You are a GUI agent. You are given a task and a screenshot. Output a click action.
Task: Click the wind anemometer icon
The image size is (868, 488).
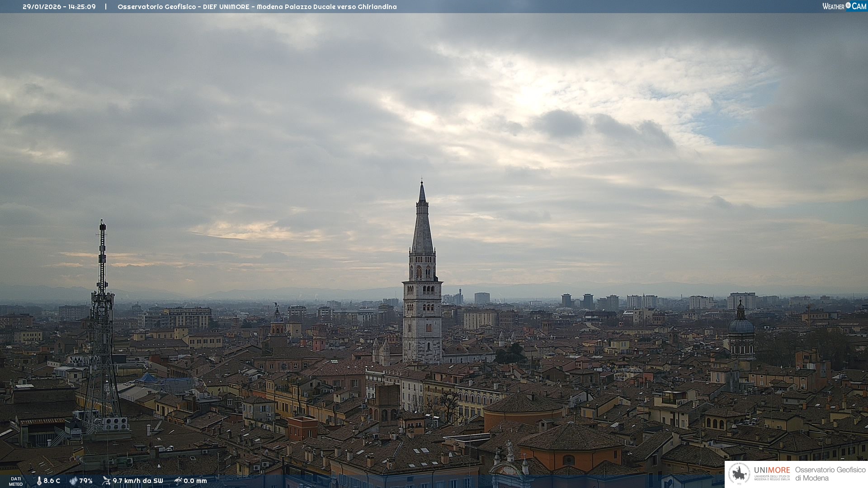(106, 481)
